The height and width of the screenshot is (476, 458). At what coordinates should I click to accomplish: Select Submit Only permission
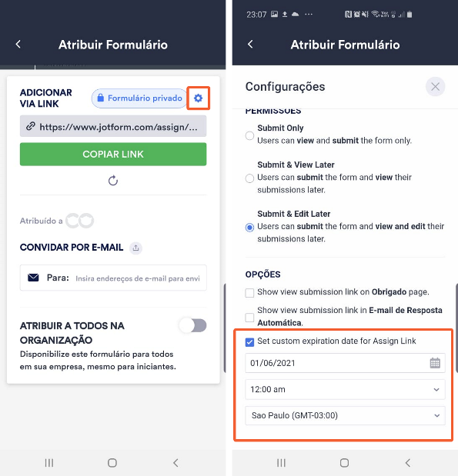click(x=249, y=135)
